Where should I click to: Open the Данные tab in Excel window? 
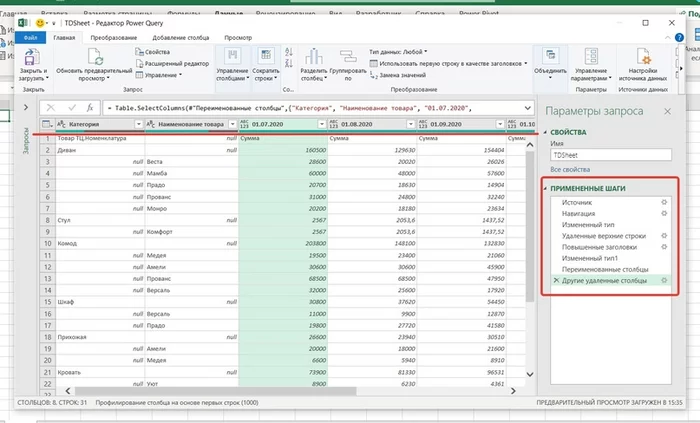coord(229,13)
